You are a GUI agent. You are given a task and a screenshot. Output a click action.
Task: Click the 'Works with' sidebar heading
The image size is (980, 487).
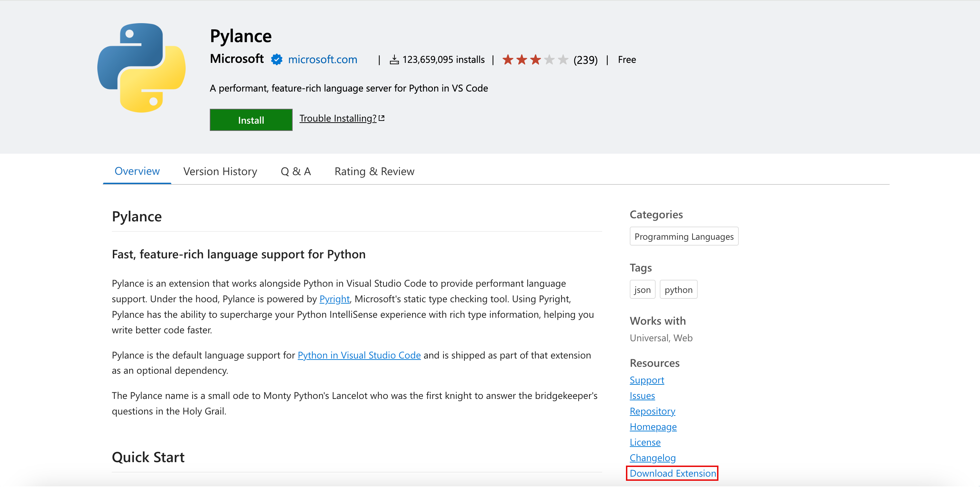(658, 321)
